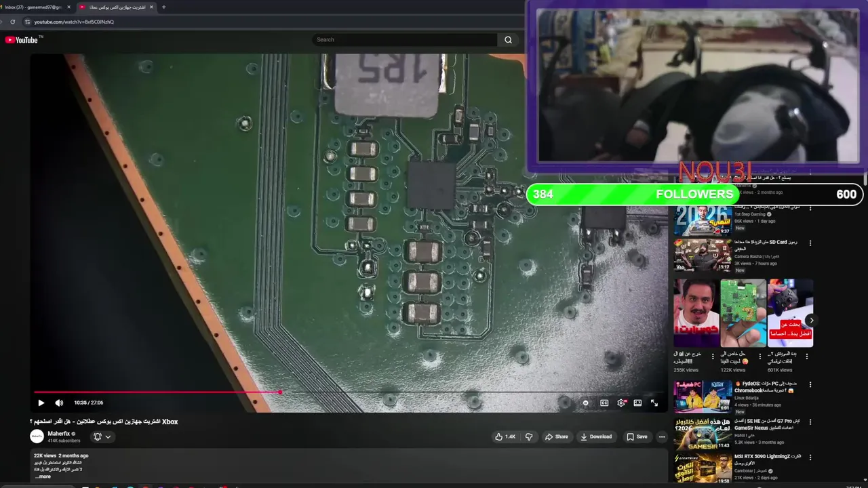
Task: Close the YouTube video tab
Action: click(x=152, y=7)
